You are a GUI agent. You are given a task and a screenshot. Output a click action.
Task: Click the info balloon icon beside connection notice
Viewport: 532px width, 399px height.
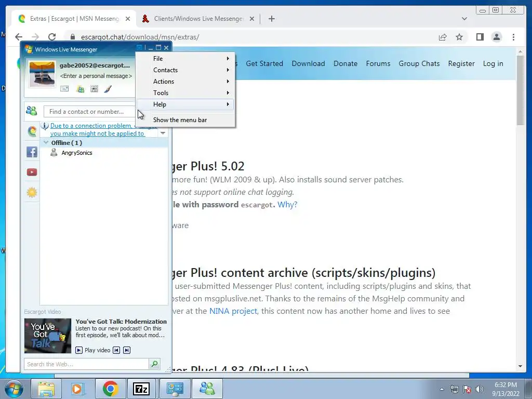coord(45,126)
